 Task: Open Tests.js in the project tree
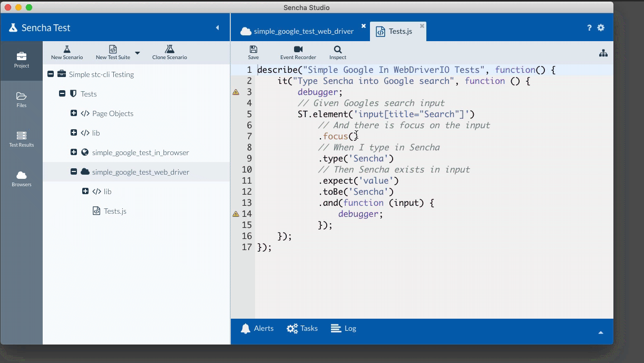(136, 211)
